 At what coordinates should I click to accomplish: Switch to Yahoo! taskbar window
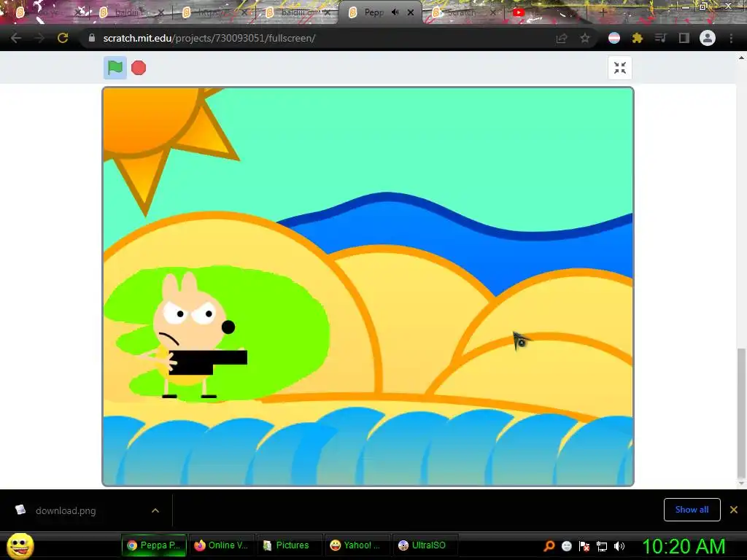pos(358,545)
